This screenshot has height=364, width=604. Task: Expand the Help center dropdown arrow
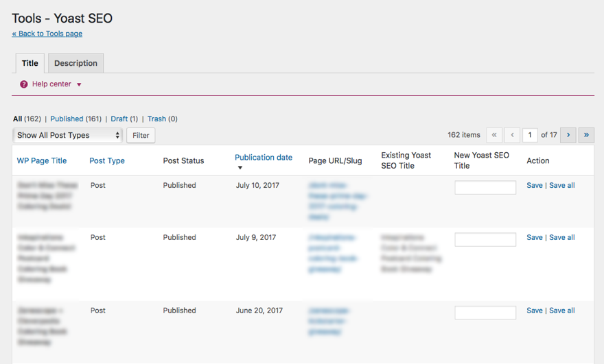(79, 85)
